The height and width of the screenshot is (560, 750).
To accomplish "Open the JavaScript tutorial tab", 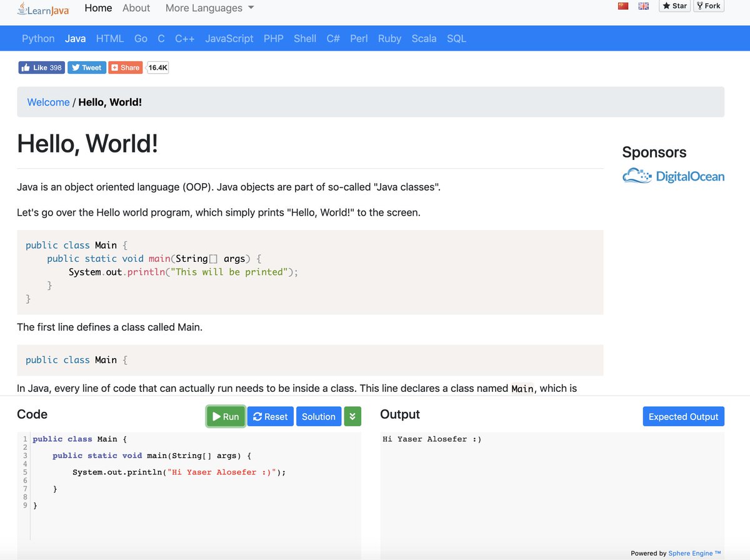I will tap(229, 38).
